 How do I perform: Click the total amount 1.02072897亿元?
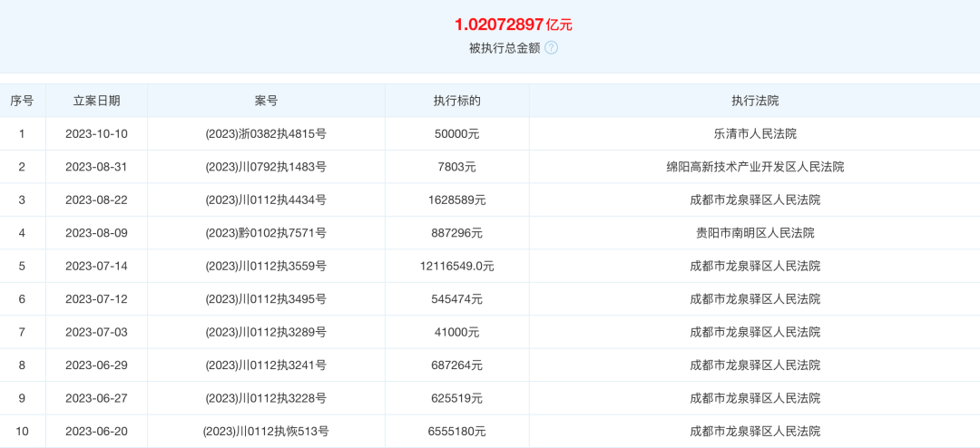point(514,24)
